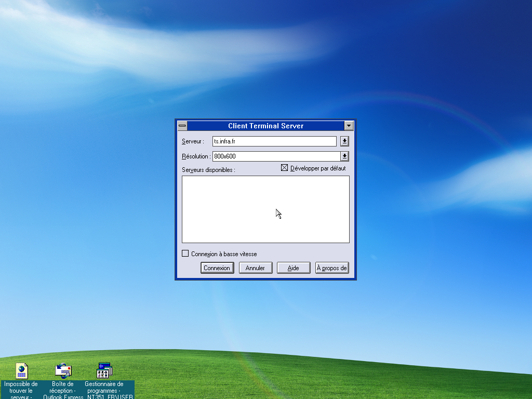This screenshot has width=532, height=399.
Task: Expand the Résolution dropdown arrow
Action: coord(344,156)
